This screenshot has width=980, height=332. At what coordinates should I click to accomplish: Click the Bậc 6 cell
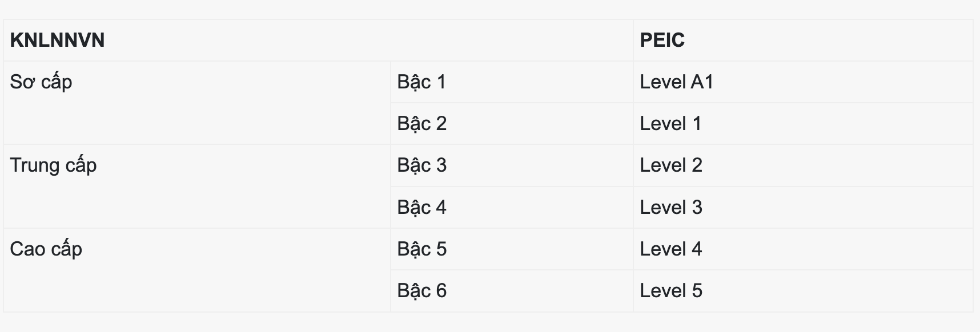pyautogui.click(x=421, y=291)
